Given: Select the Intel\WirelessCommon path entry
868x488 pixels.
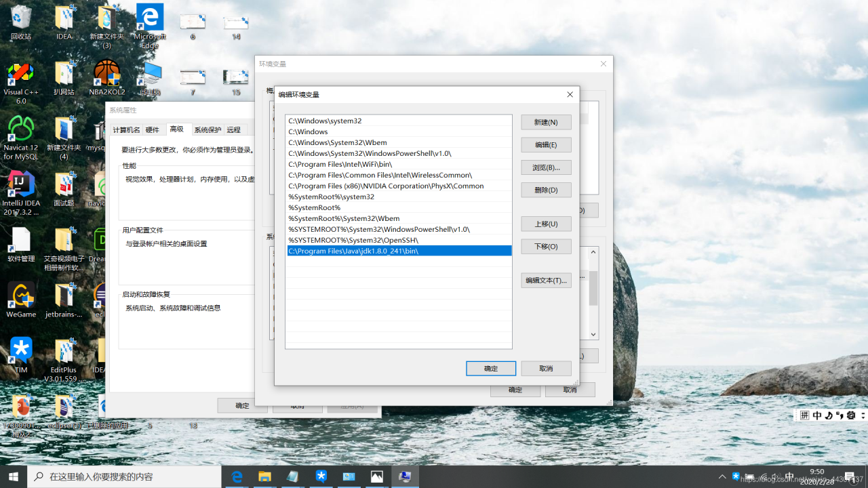Looking at the screenshot, I should [399, 175].
